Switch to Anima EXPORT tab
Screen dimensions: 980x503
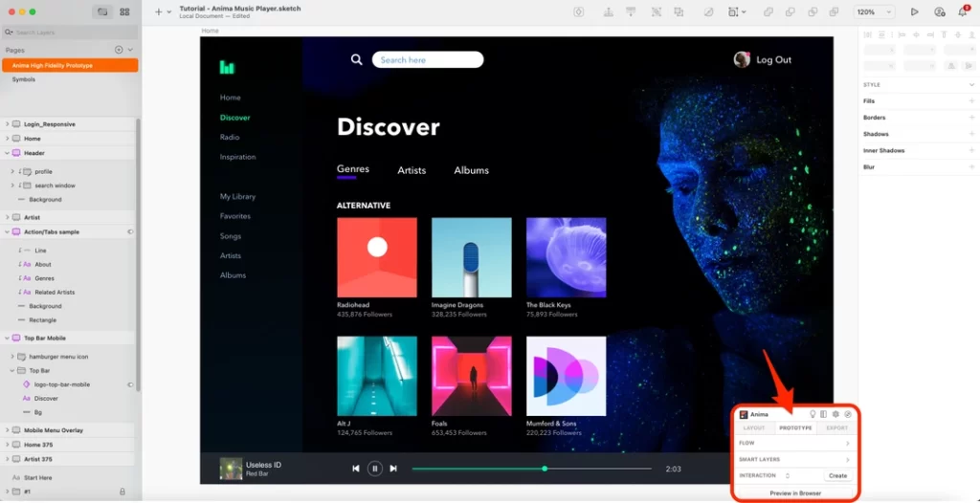tap(836, 428)
